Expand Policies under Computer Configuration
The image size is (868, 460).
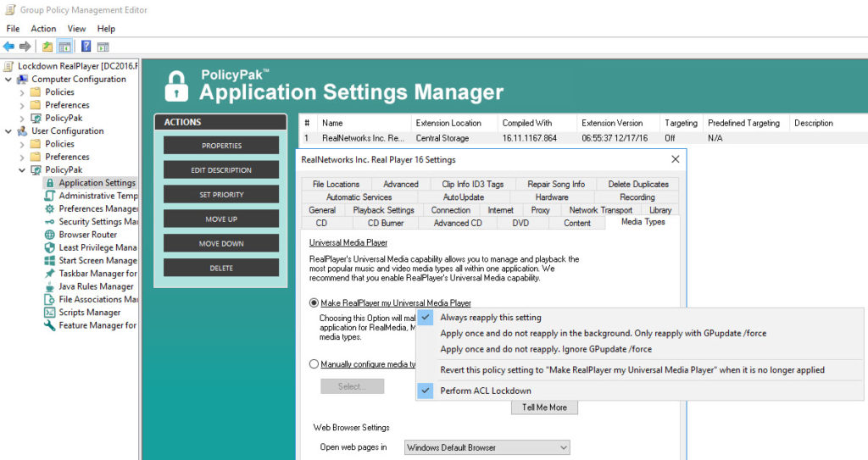pos(22,92)
